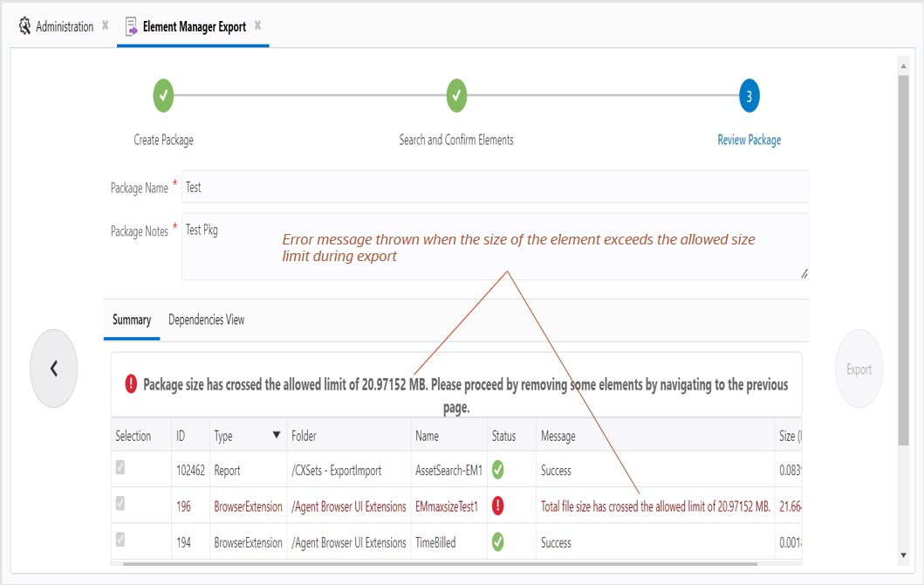924x585 pixels.
Task: Close the Administration tab
Action: point(105,25)
